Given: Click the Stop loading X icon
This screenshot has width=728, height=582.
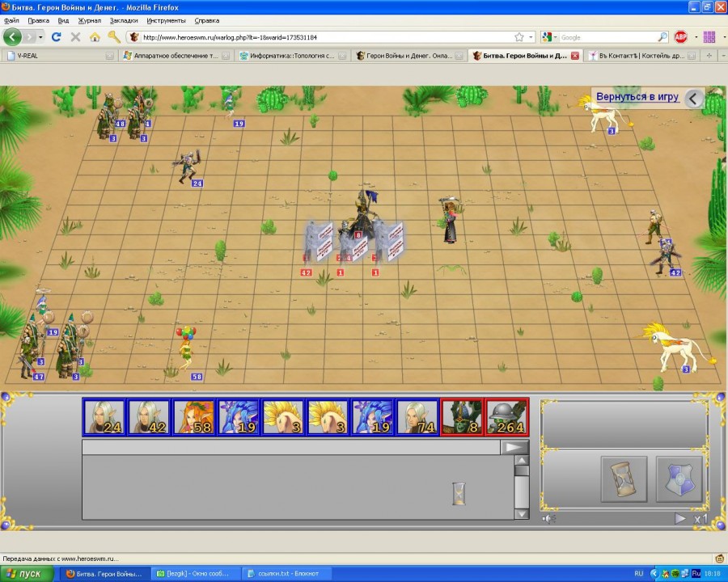Looking at the screenshot, I should (75, 37).
